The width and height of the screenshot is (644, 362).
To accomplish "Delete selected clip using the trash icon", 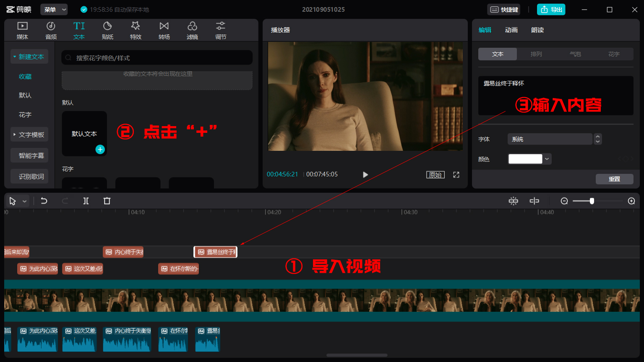I will pos(107,201).
